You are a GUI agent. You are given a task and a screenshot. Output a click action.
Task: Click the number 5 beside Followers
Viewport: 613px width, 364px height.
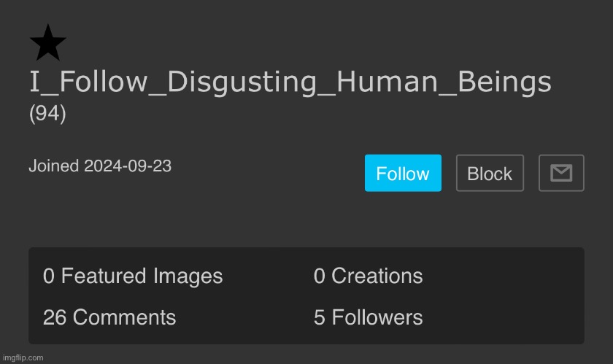[320, 317]
